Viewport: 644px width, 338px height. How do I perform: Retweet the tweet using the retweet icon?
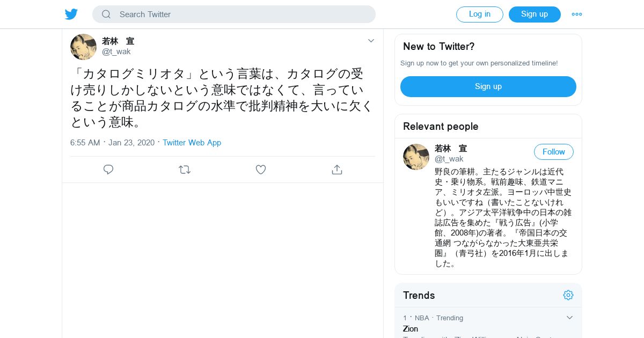coord(185,170)
